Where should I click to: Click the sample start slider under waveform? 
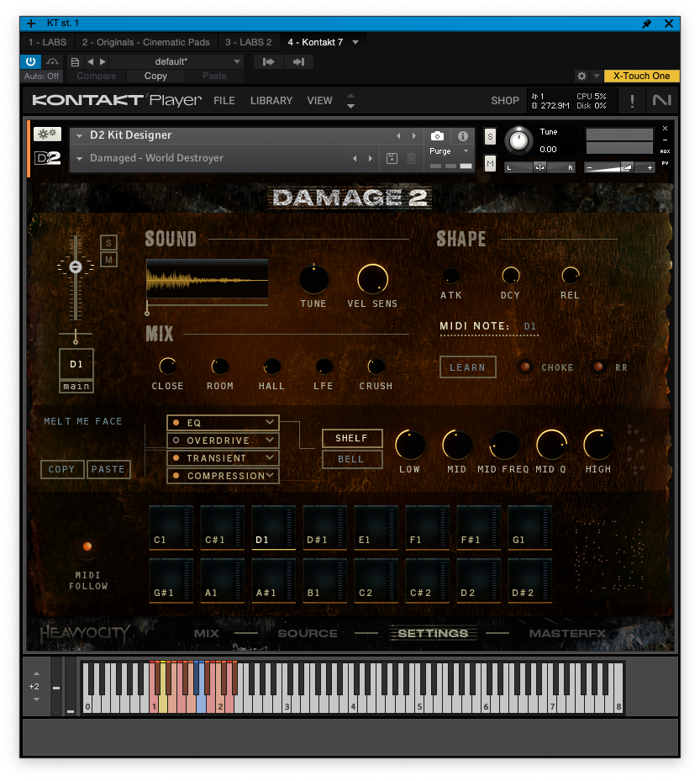pos(147,313)
